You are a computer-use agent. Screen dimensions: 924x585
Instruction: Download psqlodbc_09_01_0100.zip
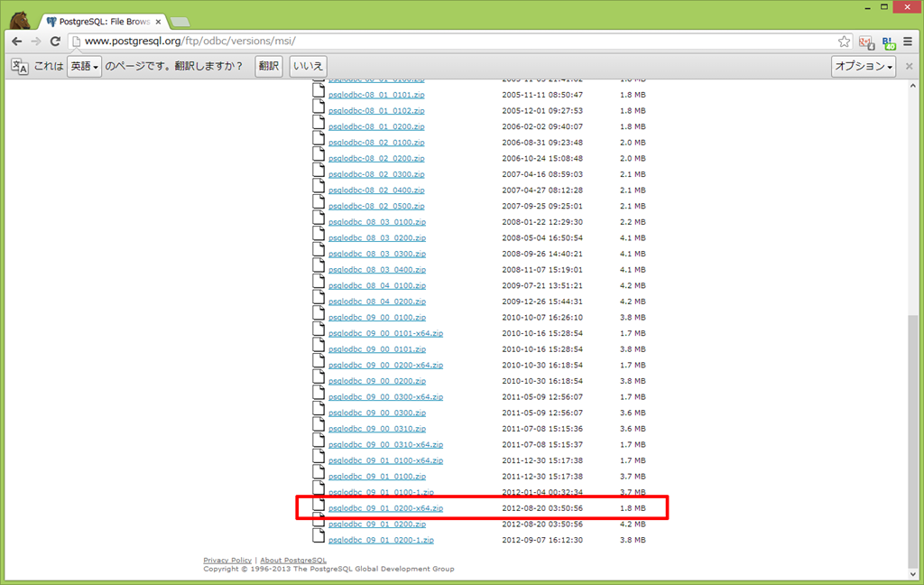377,477
